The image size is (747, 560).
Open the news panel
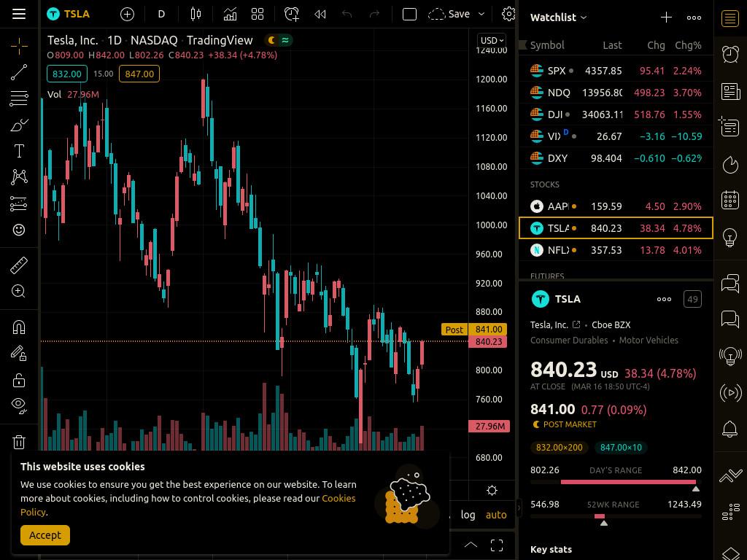tap(730, 91)
